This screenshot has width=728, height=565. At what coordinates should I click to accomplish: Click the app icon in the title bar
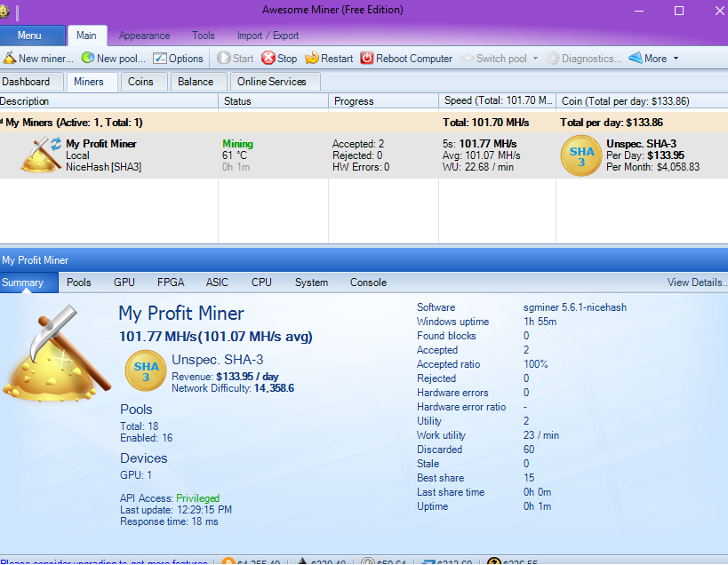pyautogui.click(x=4, y=11)
